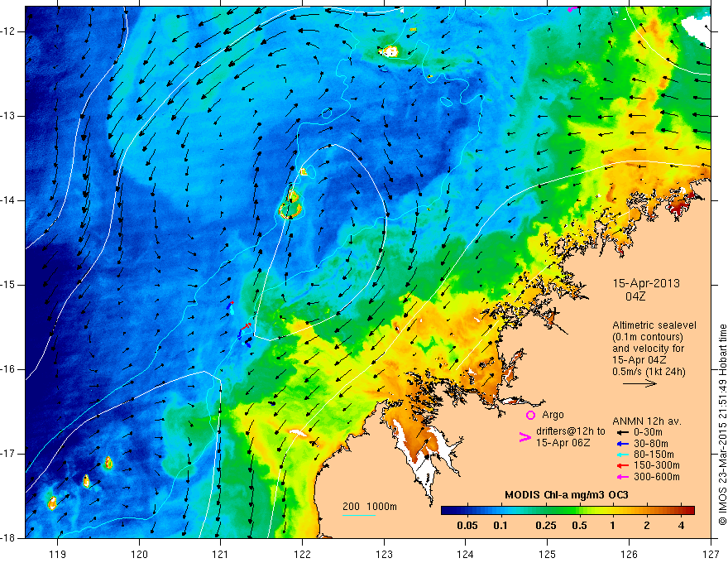Click the middle reef near 17.3°S 119.4°E

86,481
